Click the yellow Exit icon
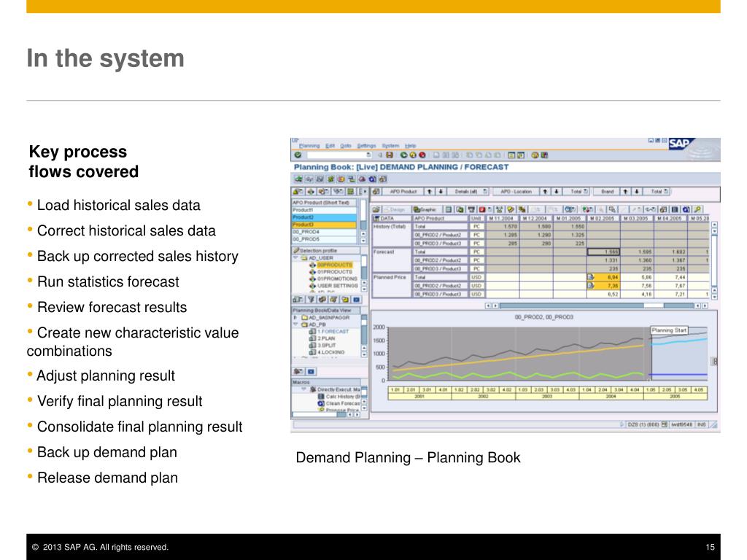Viewport: 747px width, 560px height. tap(413, 155)
